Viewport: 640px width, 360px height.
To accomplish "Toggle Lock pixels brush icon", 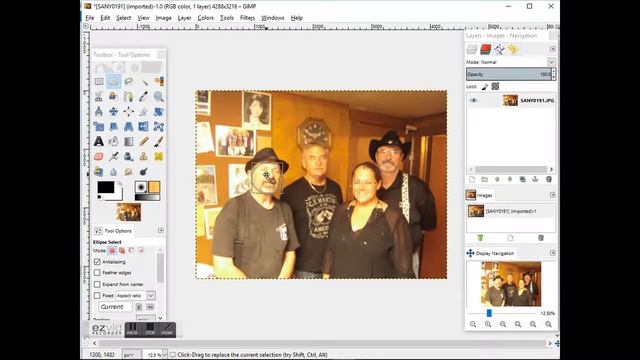I will pos(485,87).
